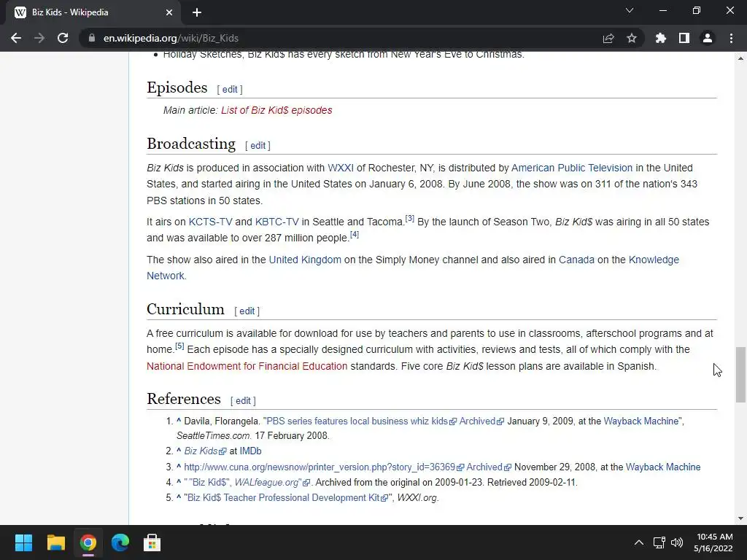The image size is (747, 560).
Task: Click the Chrome taskbar icon
Action: 88,542
